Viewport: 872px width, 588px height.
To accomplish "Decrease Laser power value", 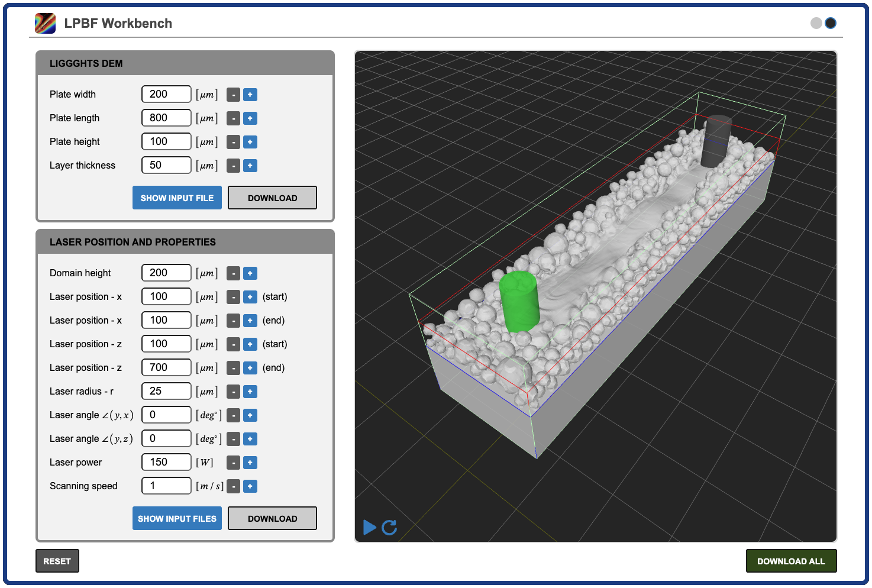I will (x=234, y=463).
